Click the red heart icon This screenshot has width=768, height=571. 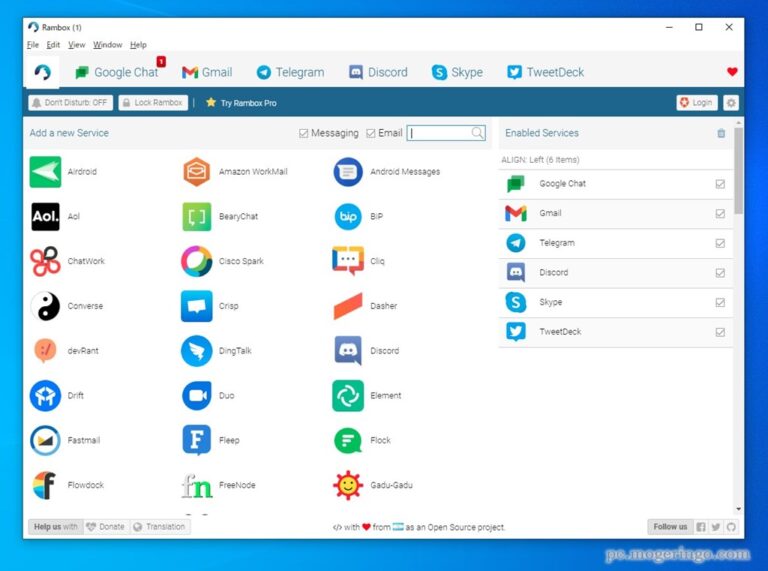[x=732, y=72]
